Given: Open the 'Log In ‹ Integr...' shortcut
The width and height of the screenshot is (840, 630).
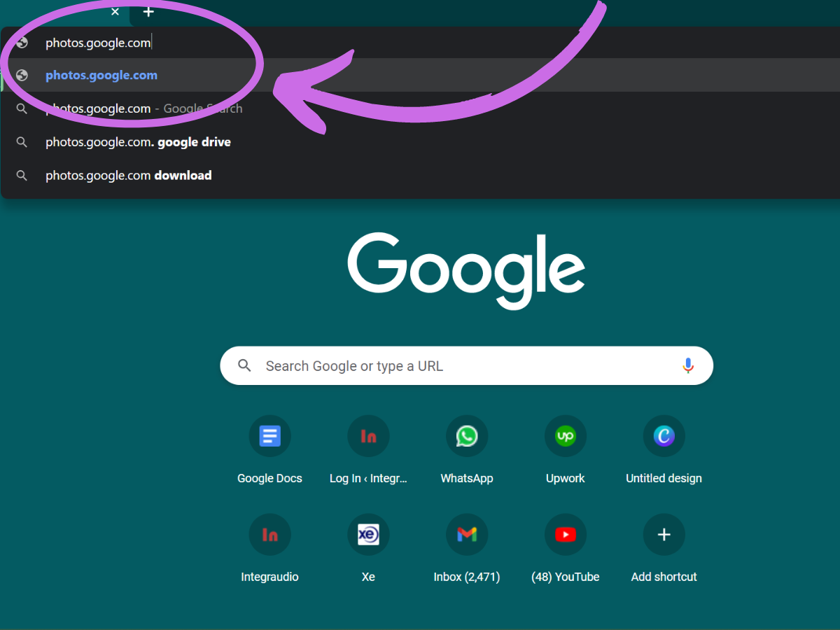Looking at the screenshot, I should point(368,450).
